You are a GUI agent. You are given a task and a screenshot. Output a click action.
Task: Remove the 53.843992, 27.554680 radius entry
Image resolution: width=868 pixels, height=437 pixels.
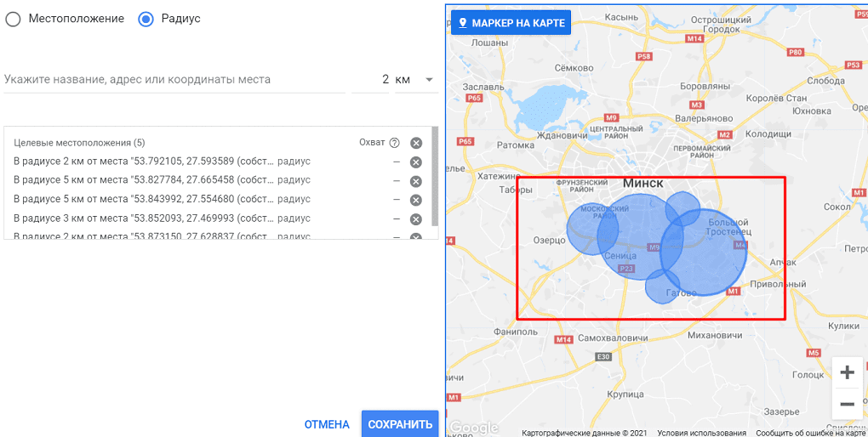tap(416, 200)
